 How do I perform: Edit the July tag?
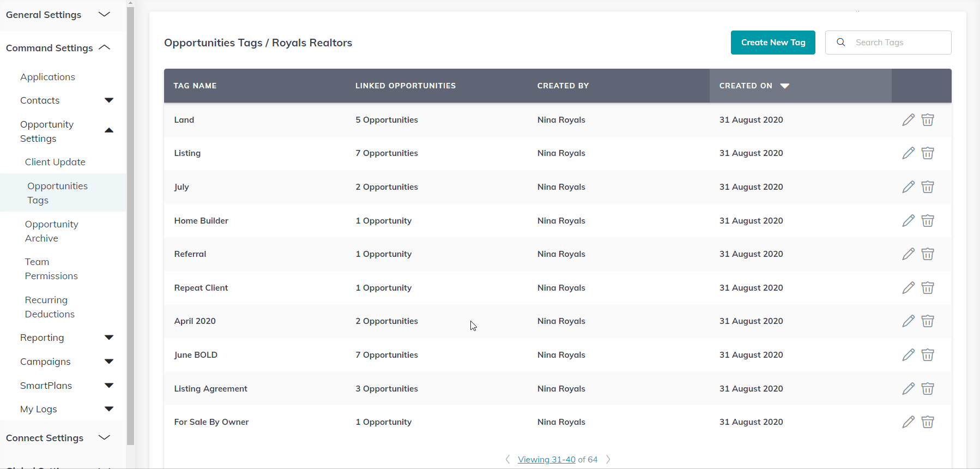(x=908, y=187)
